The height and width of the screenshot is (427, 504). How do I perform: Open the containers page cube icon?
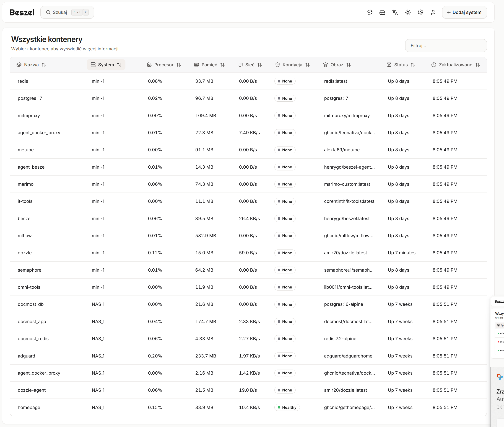click(369, 12)
